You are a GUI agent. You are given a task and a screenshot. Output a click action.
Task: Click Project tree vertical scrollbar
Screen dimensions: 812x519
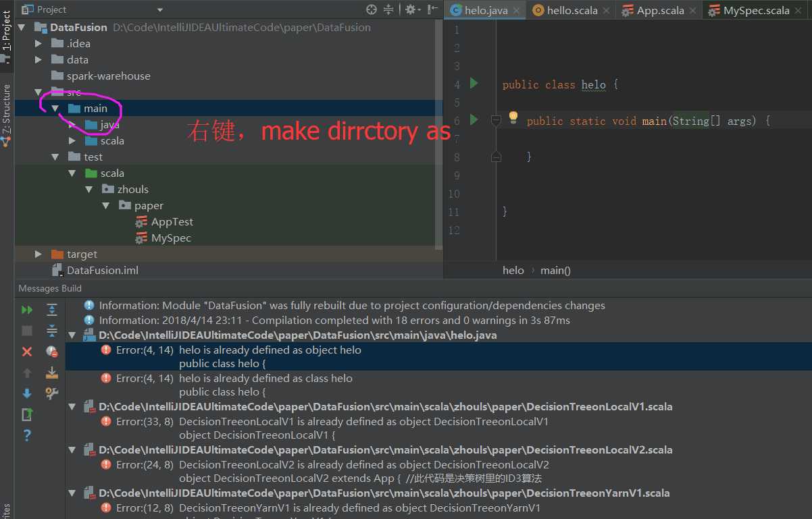click(x=440, y=135)
